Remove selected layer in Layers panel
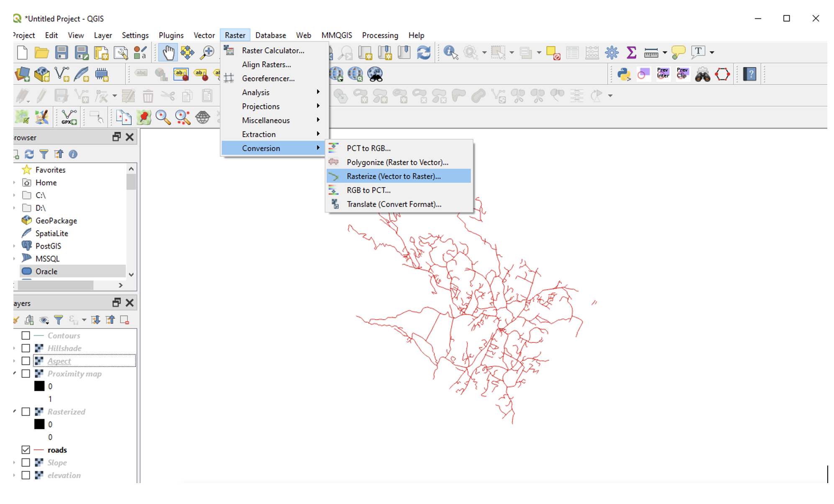The height and width of the screenshot is (504, 834). tap(124, 320)
